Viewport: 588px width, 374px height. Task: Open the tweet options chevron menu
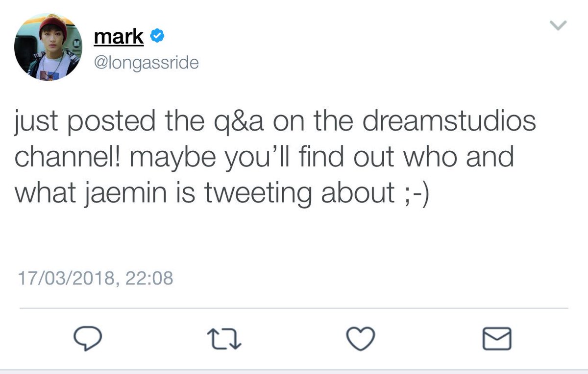coord(559,25)
